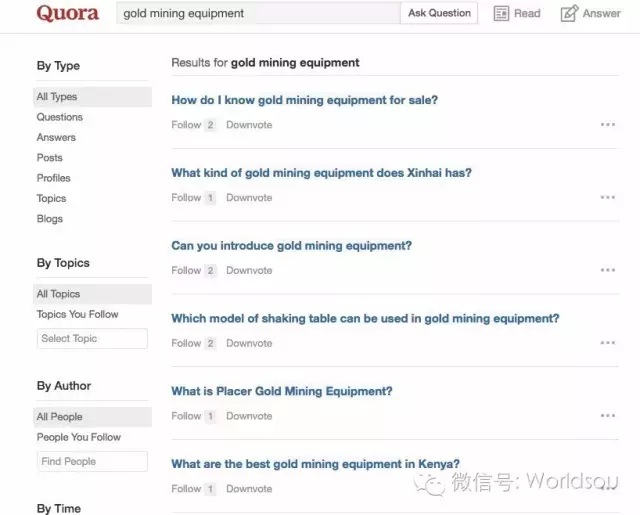Downvote the shaking table question
Screen dimensions: 640x515
coord(249,343)
